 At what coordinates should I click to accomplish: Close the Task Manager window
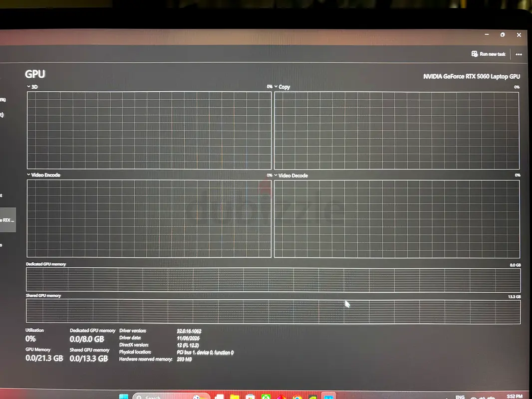pos(519,35)
